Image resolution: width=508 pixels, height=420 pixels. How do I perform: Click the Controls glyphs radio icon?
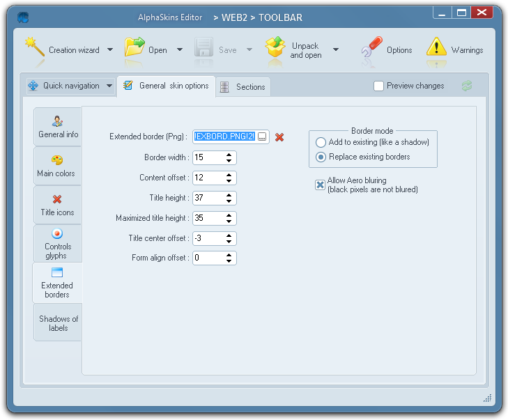point(57,233)
